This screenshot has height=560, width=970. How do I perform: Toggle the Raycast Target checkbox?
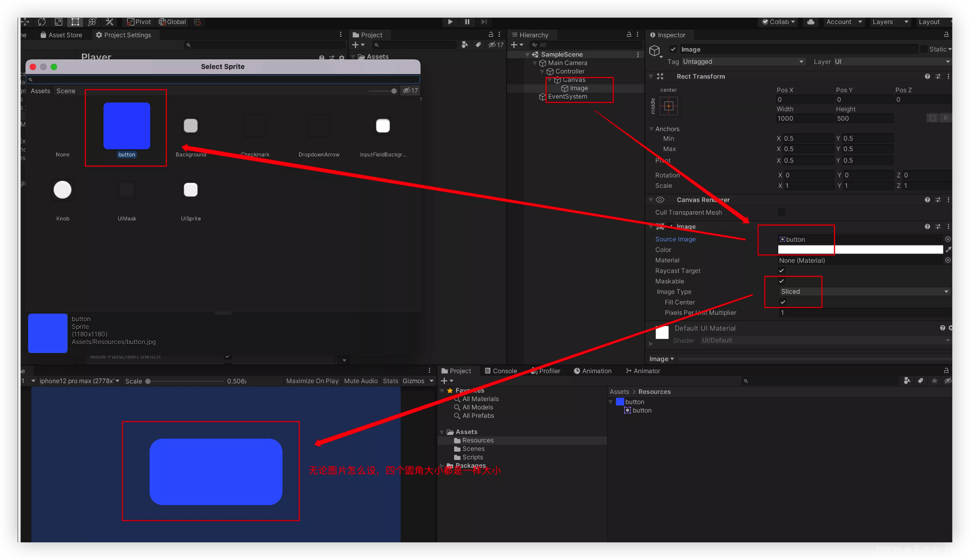pos(781,271)
